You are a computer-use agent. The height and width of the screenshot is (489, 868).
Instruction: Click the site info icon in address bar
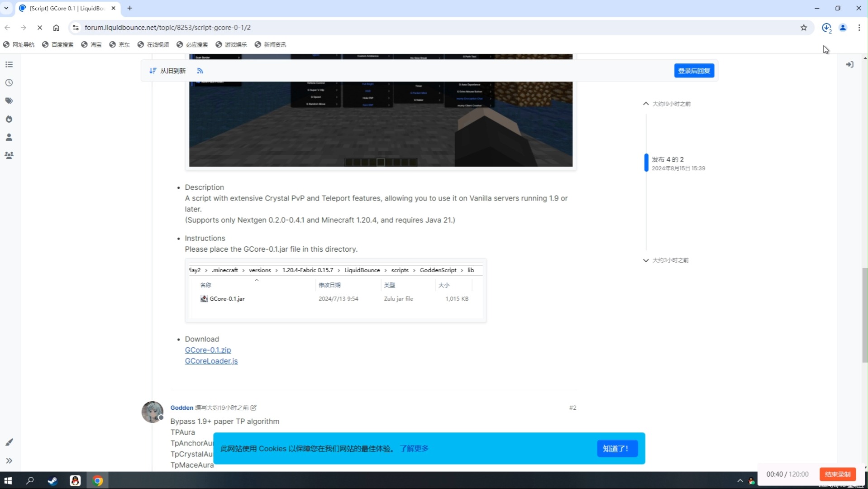[76, 28]
